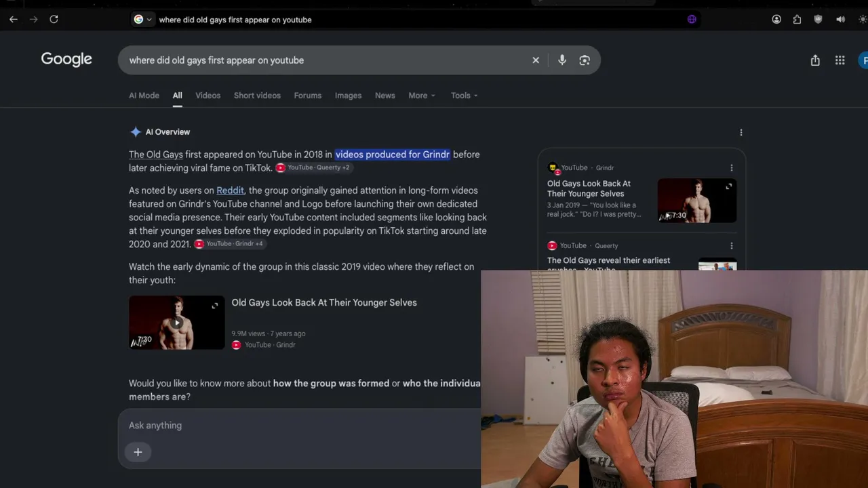Click the Grindr YouTube icon on first sidebar card
Screen dimensions: 868x488
(553, 167)
